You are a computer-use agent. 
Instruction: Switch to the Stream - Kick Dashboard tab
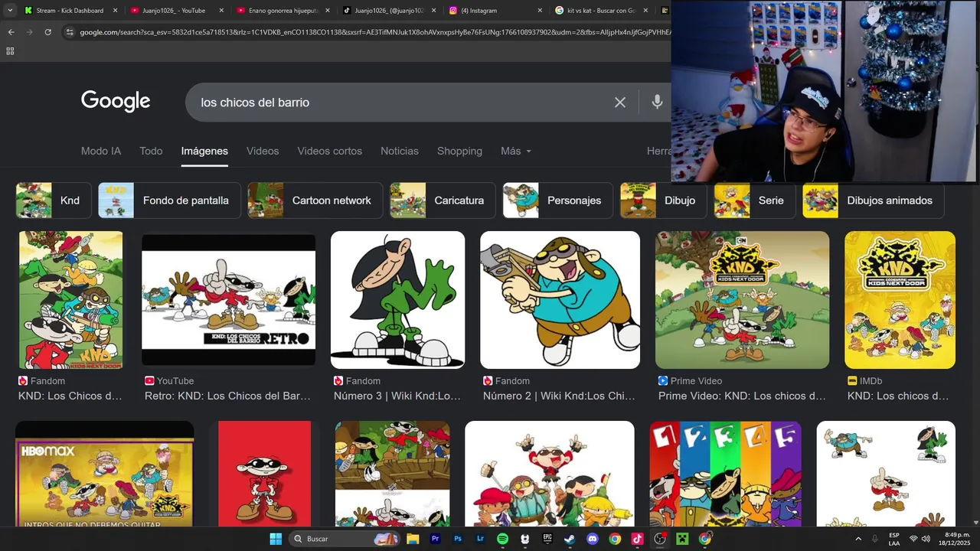(x=70, y=11)
